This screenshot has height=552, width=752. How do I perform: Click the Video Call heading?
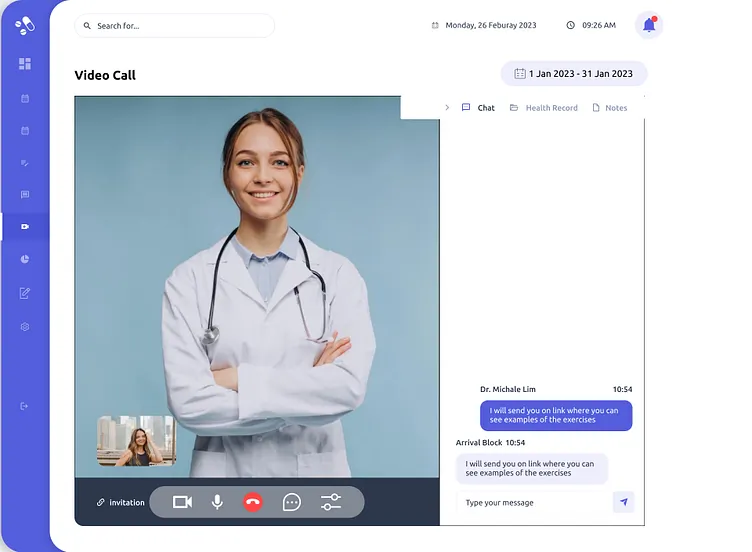[x=105, y=75]
